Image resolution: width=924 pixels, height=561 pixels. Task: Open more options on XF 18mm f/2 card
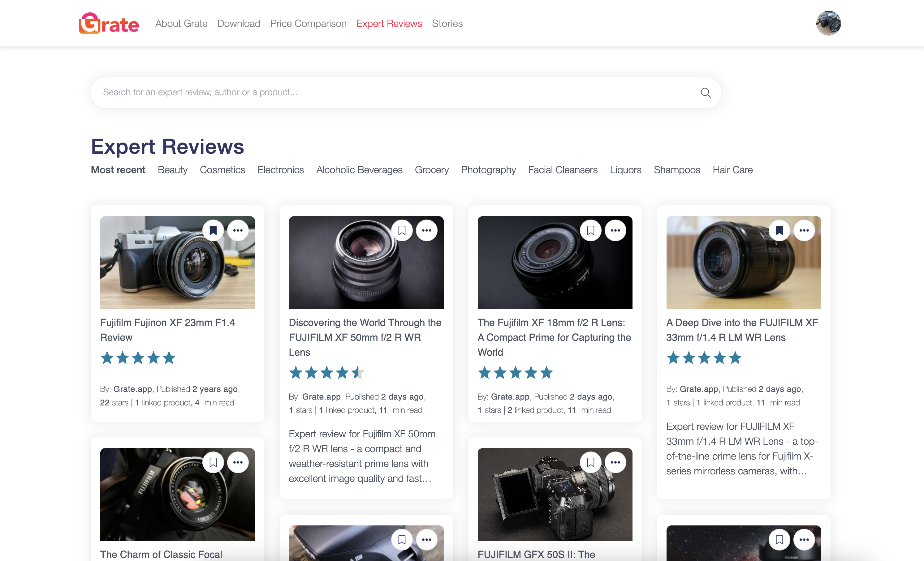click(615, 230)
